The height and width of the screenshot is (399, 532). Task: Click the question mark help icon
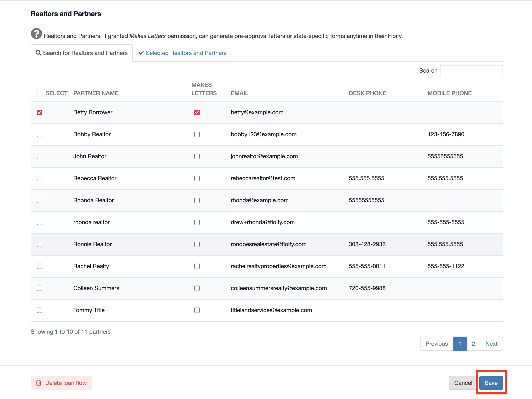(x=36, y=33)
